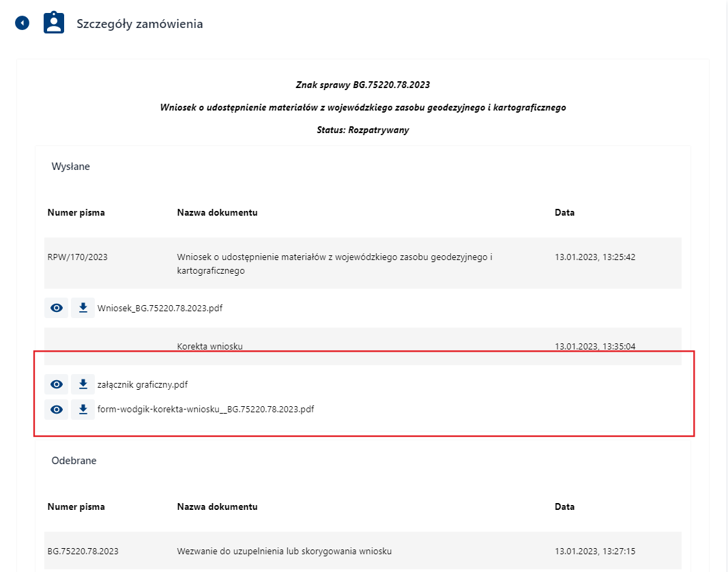Open the Wniosek_BG.75220.78.2023.pdf file name

click(160, 308)
